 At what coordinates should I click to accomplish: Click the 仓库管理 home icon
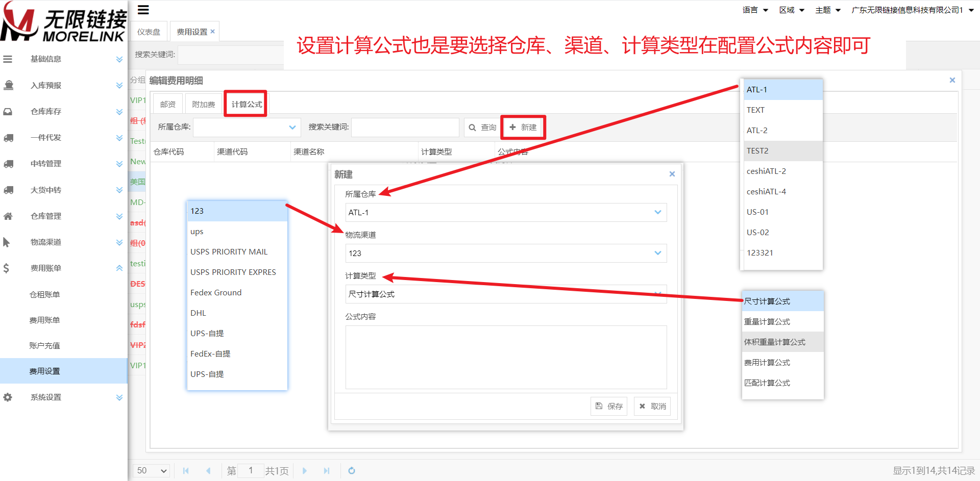coord(8,216)
